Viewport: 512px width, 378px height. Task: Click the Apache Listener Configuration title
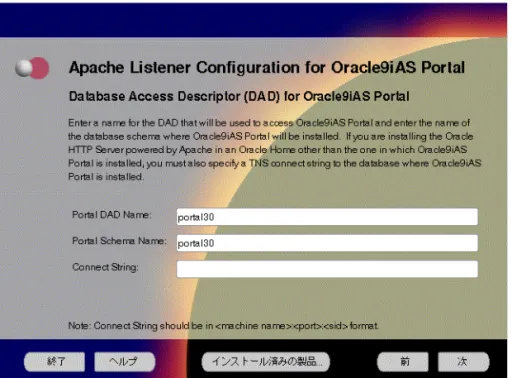tap(267, 68)
